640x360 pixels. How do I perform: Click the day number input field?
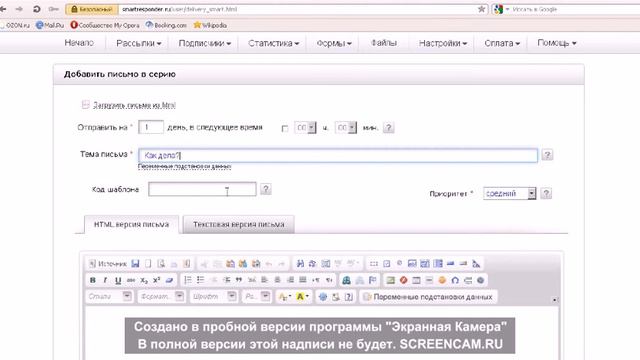click(151, 127)
